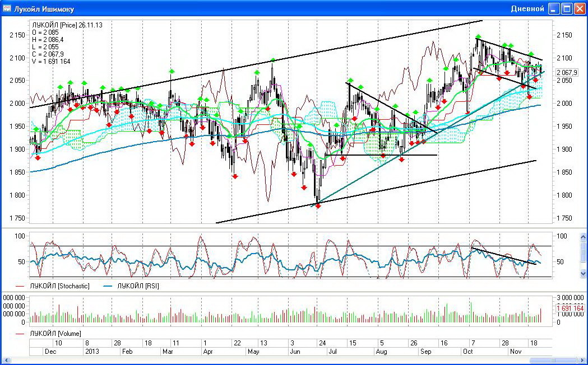Click the window title 'Лукойл Ишимоку'
The width and height of the screenshot is (588, 365).
click(x=44, y=9)
